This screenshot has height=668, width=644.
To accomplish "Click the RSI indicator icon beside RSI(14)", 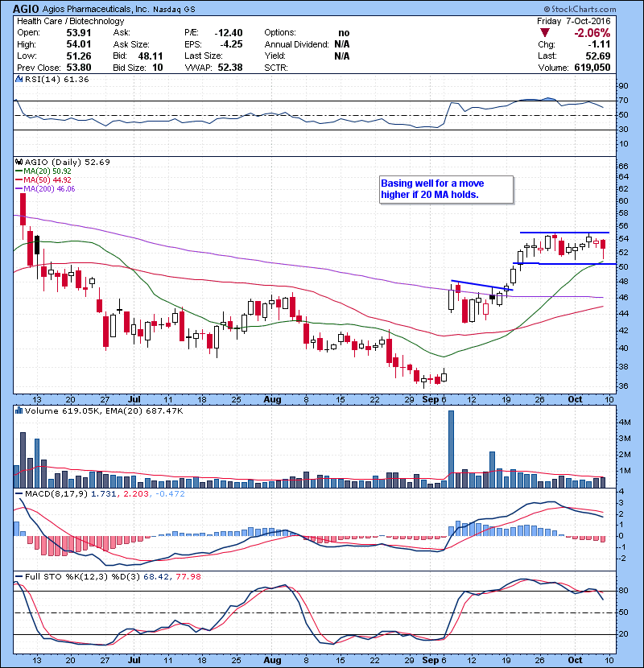I will tap(19, 79).
